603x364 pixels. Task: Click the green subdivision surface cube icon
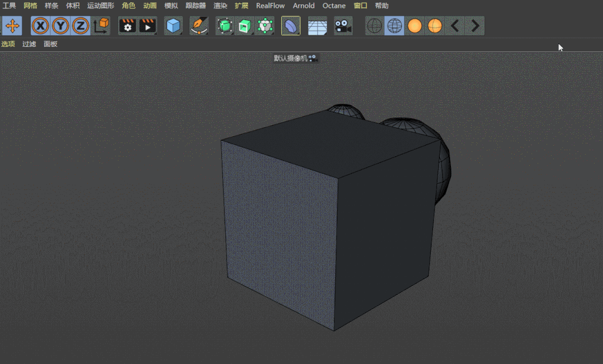tap(225, 26)
